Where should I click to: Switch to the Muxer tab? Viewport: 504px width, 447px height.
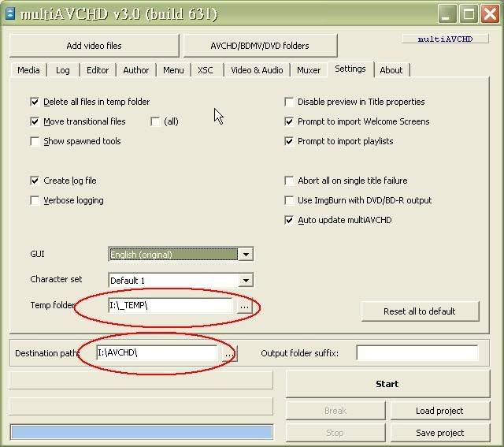point(309,70)
